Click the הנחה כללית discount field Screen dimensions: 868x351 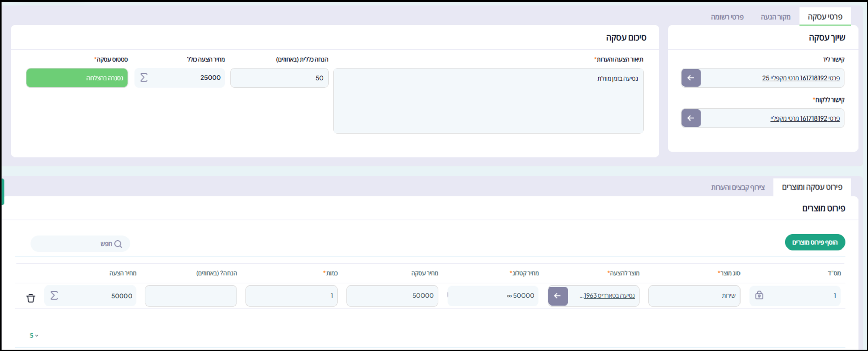tap(279, 78)
